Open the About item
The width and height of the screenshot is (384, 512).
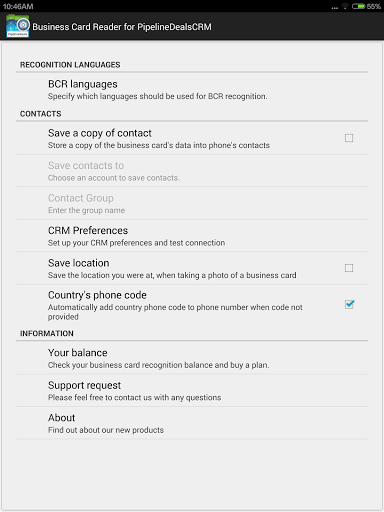(x=192, y=423)
